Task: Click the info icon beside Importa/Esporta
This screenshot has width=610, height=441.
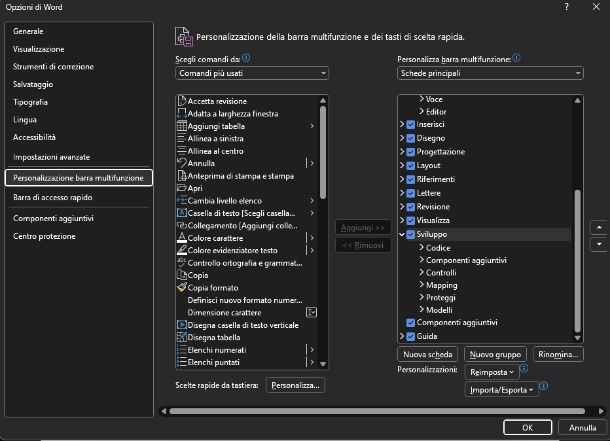Action: pos(544,386)
